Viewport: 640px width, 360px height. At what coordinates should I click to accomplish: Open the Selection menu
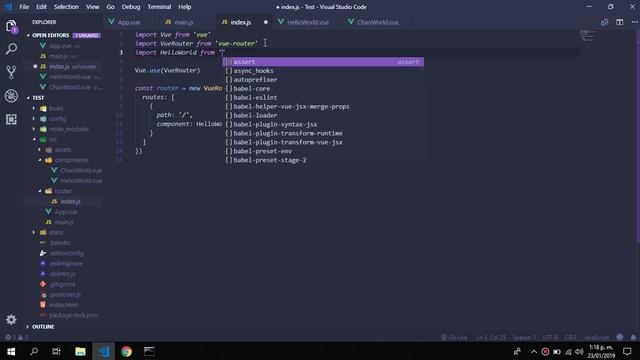point(66,7)
